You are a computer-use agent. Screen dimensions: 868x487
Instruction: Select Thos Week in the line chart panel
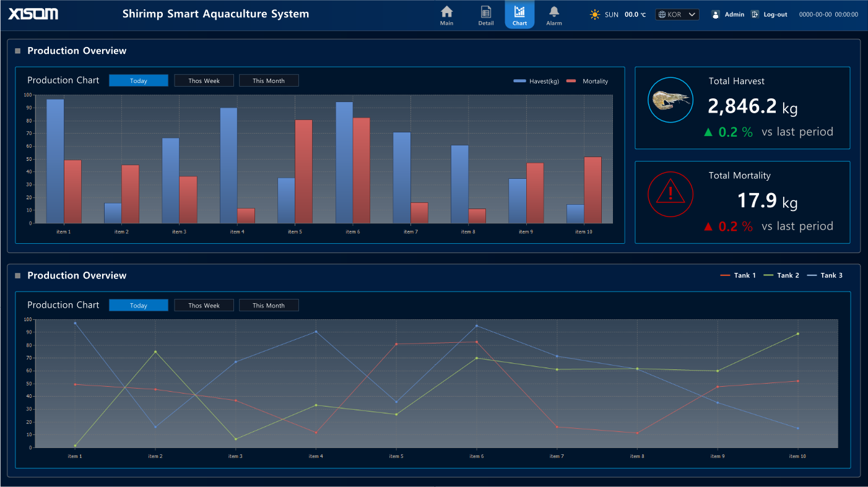coord(204,305)
